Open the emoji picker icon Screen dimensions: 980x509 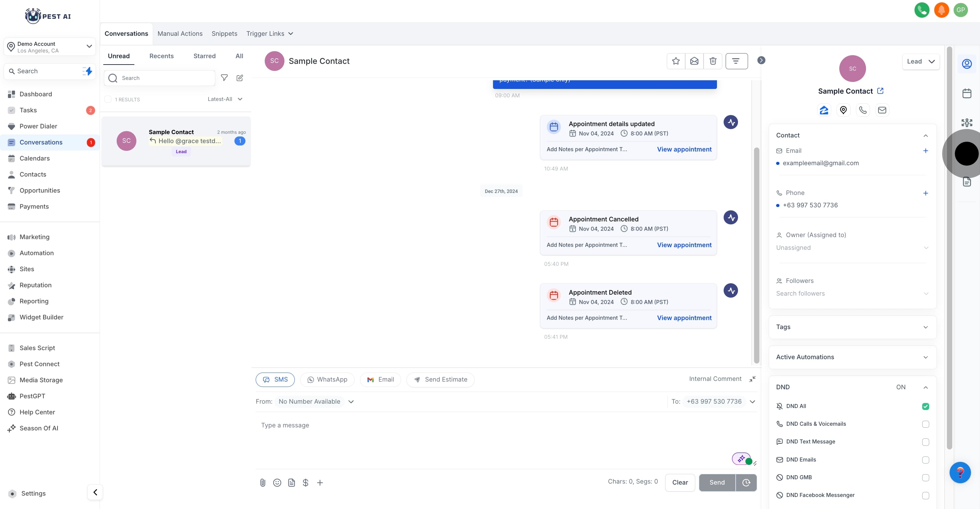(x=277, y=482)
